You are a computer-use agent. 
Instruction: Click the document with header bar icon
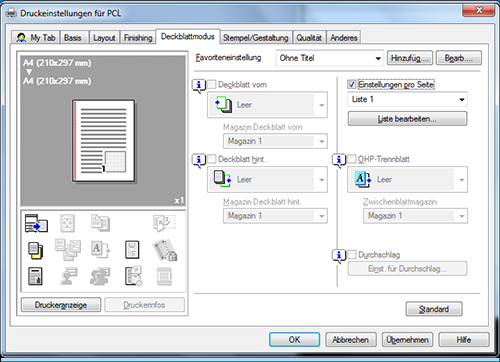pyautogui.click(x=35, y=276)
